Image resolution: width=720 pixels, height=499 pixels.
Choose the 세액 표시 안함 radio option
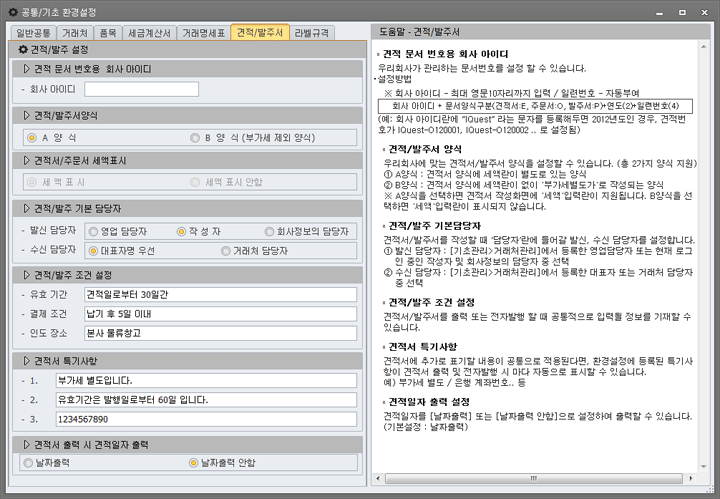195,182
